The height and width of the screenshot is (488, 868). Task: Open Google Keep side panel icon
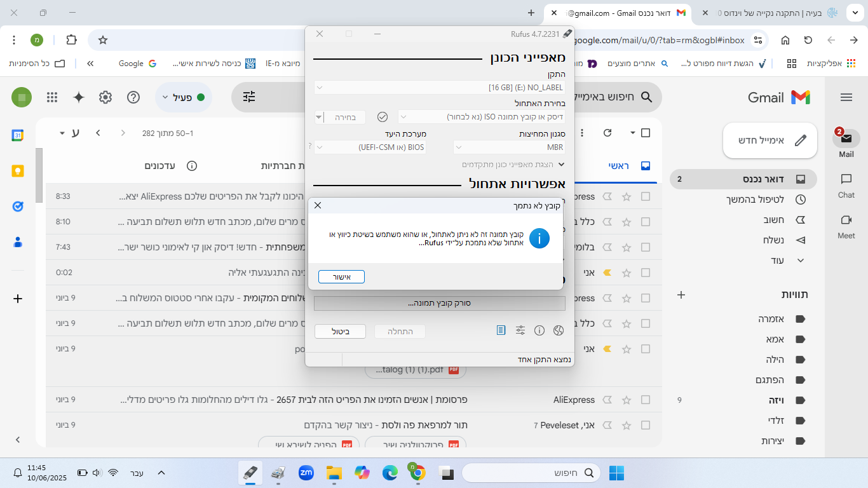coord(18,171)
